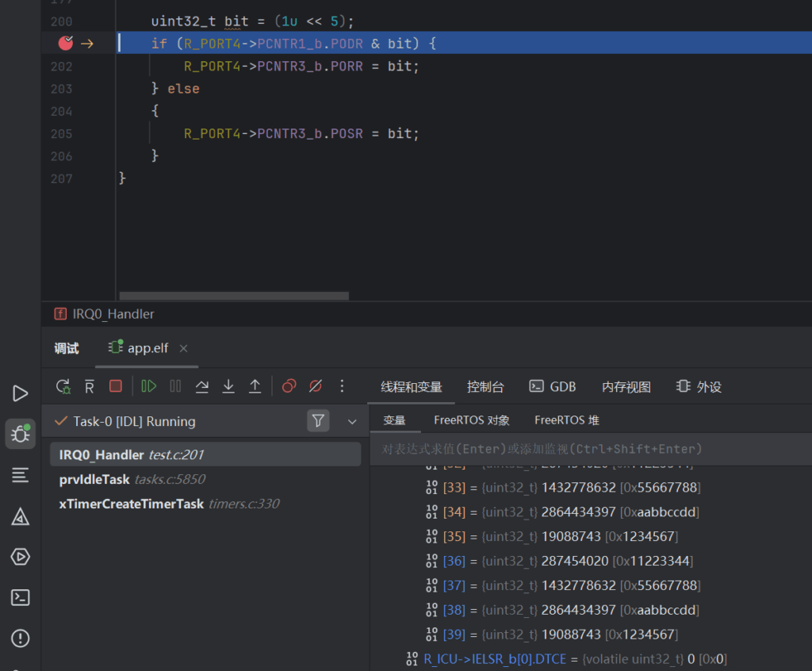Click the Step Over icon
This screenshot has height=671, width=812.
202,386
